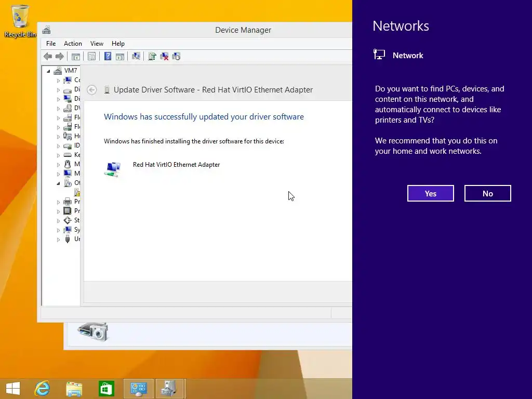Open the View menu

click(97, 44)
